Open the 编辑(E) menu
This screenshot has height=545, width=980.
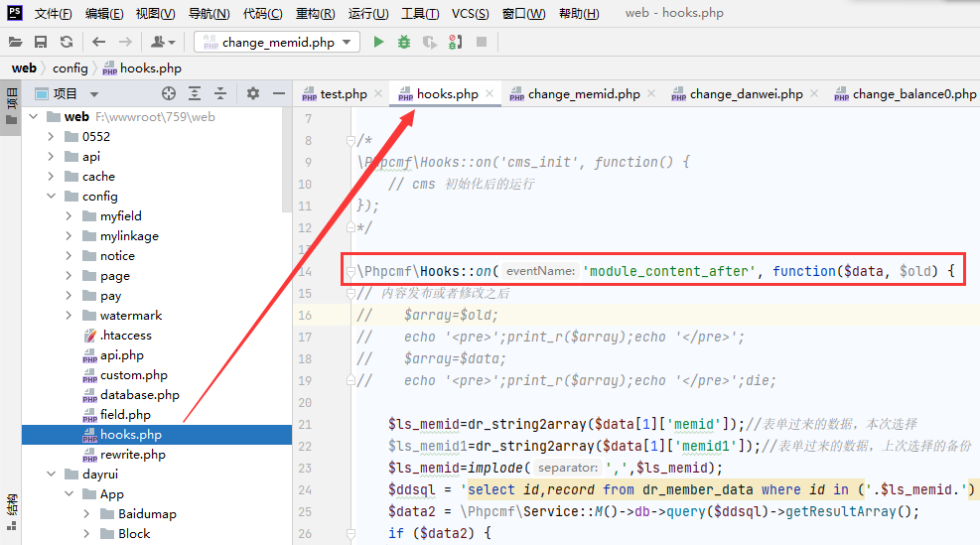[x=104, y=13]
